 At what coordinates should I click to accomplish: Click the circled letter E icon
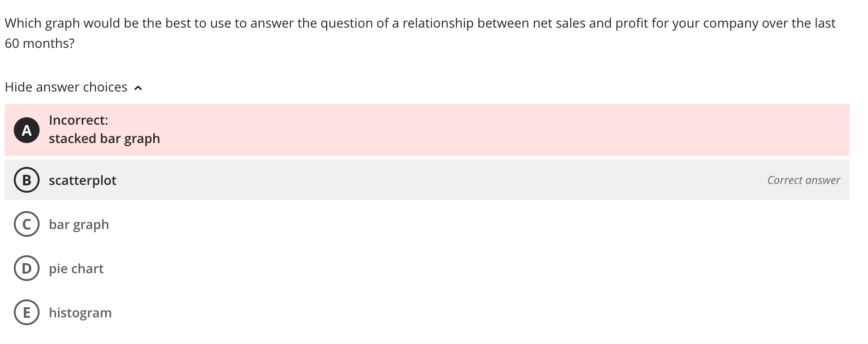[26, 313]
